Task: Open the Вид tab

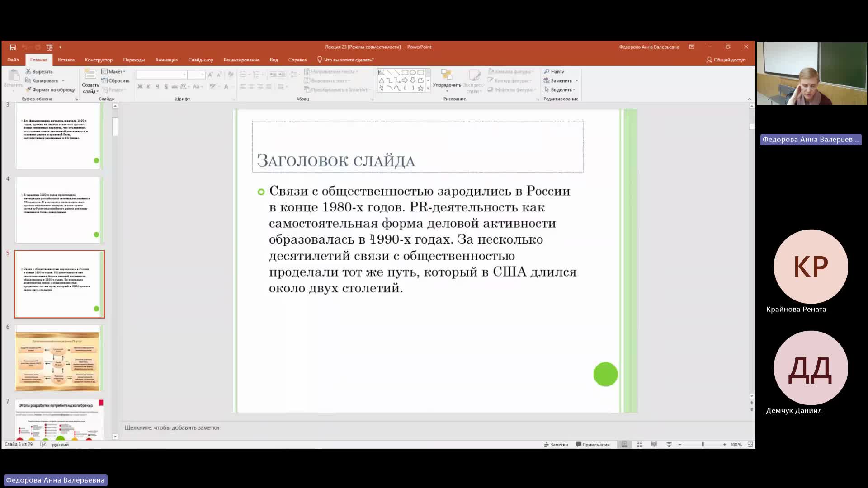Action: pos(274,60)
